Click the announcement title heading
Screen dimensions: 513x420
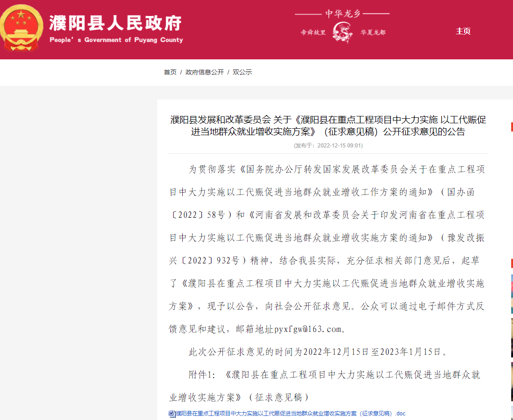[328, 126]
